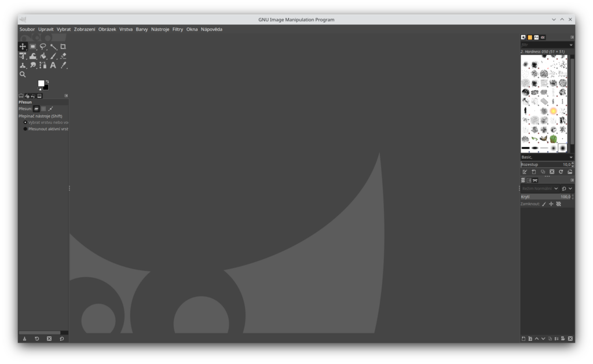Expand the brush filtr dropdown arrow

[571, 45]
